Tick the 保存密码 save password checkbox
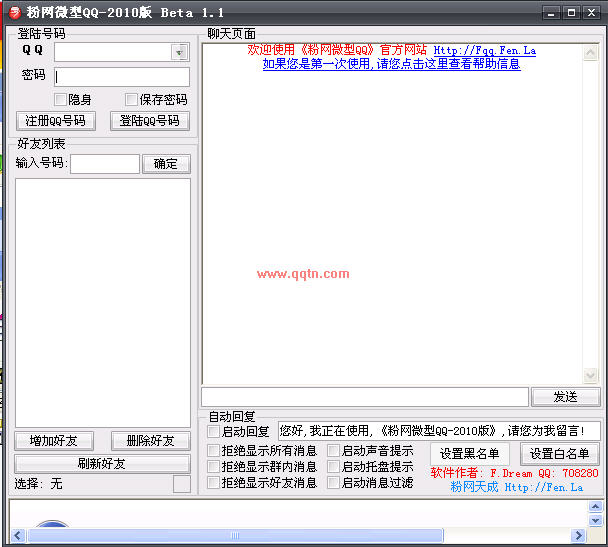Image resolution: width=608 pixels, height=547 pixels. 131,100
